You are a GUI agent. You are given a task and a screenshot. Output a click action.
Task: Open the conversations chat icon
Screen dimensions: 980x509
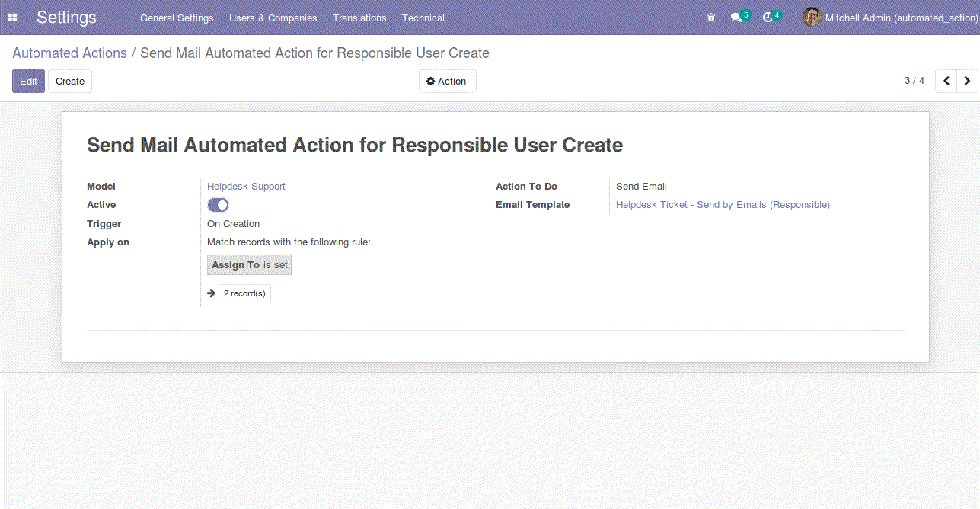736,18
